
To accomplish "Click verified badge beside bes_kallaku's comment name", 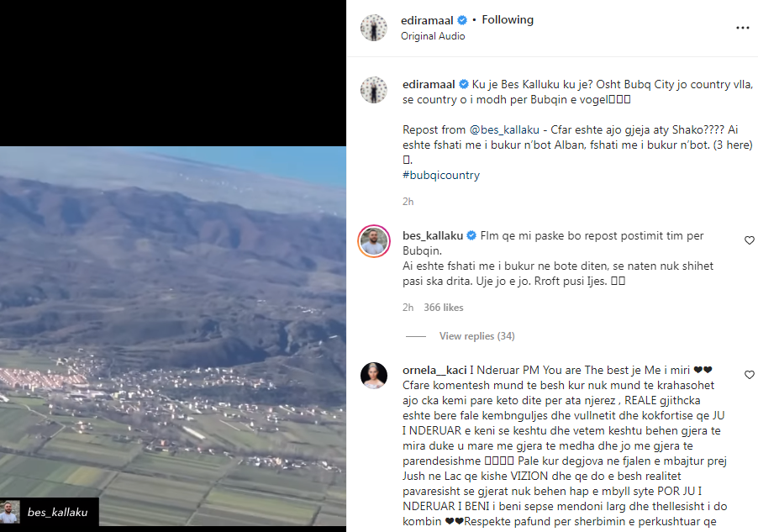I will coord(471,235).
